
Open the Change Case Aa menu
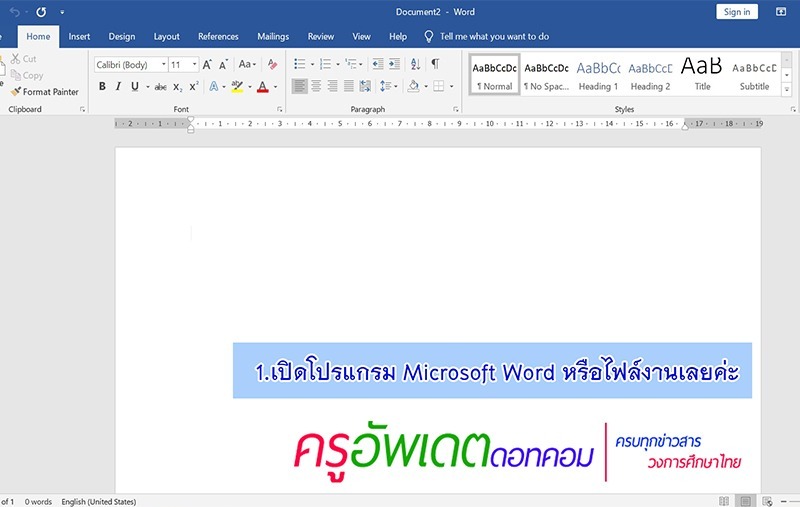coord(247,64)
